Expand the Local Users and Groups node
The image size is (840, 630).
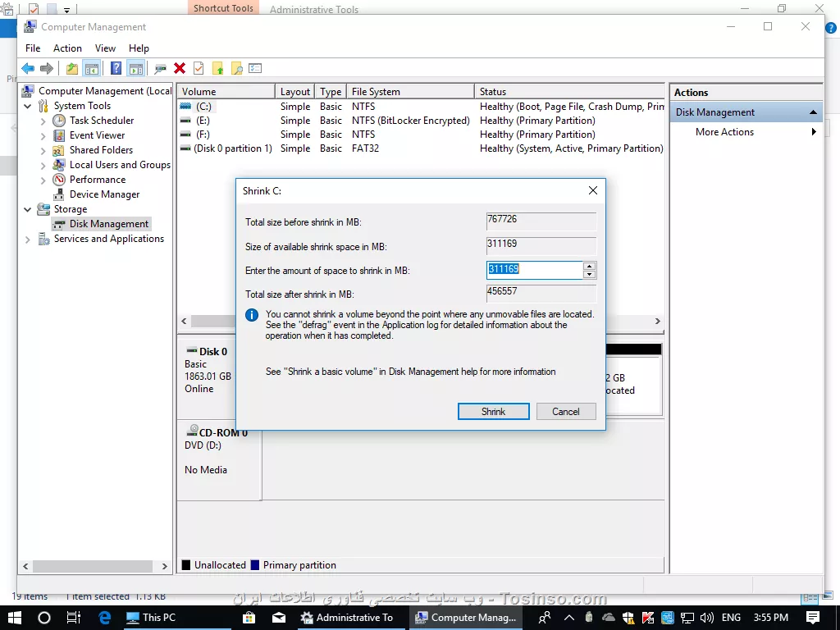coord(43,165)
